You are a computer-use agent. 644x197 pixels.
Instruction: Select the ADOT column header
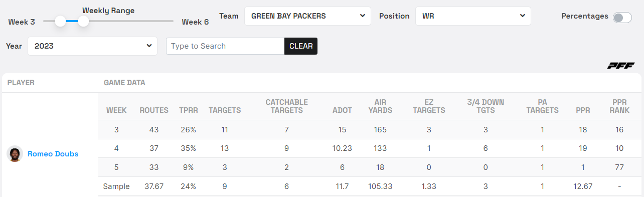(x=342, y=110)
